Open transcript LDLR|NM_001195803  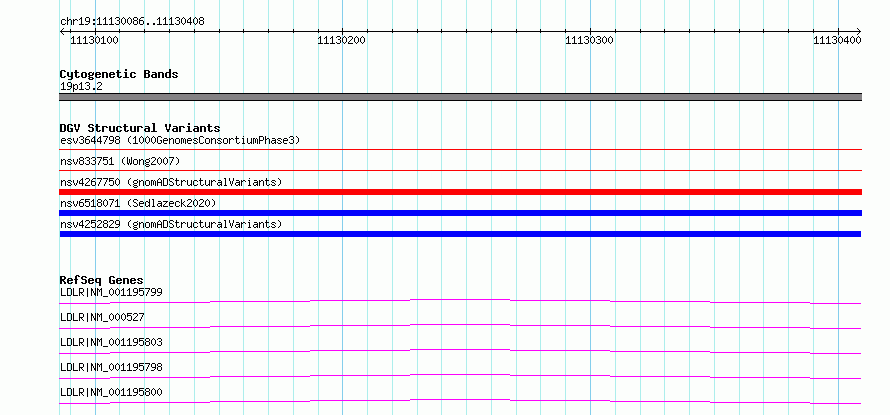[111, 342]
